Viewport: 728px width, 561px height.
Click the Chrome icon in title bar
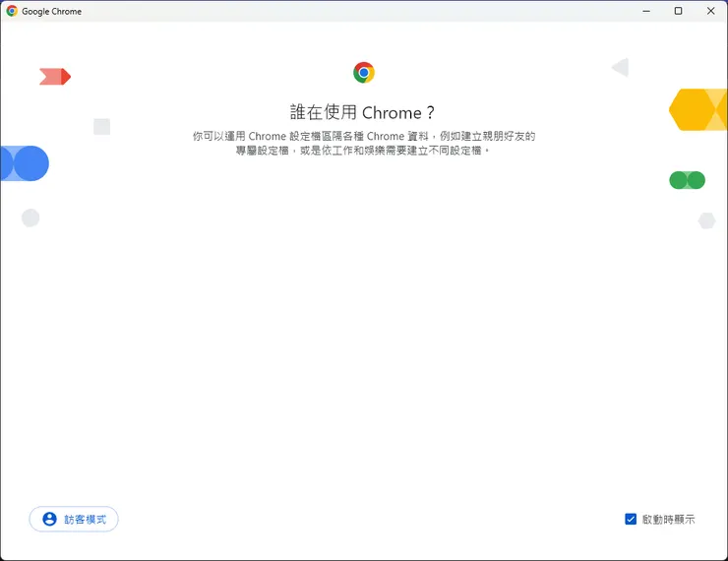click(x=12, y=11)
